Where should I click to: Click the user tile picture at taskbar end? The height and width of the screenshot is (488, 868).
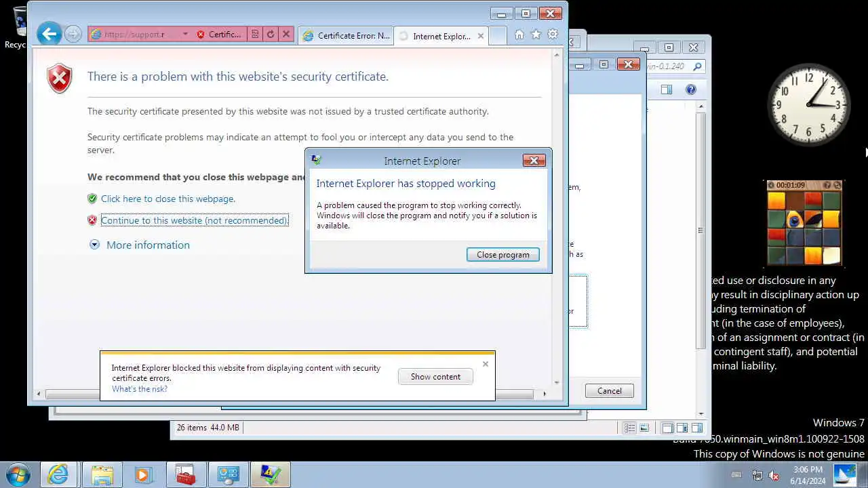click(846, 474)
